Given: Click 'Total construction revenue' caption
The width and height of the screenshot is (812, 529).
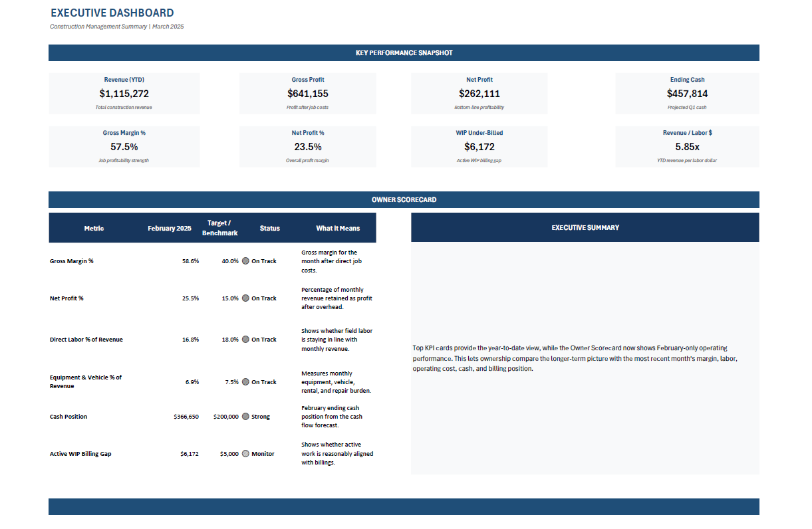Looking at the screenshot, I should (124, 107).
